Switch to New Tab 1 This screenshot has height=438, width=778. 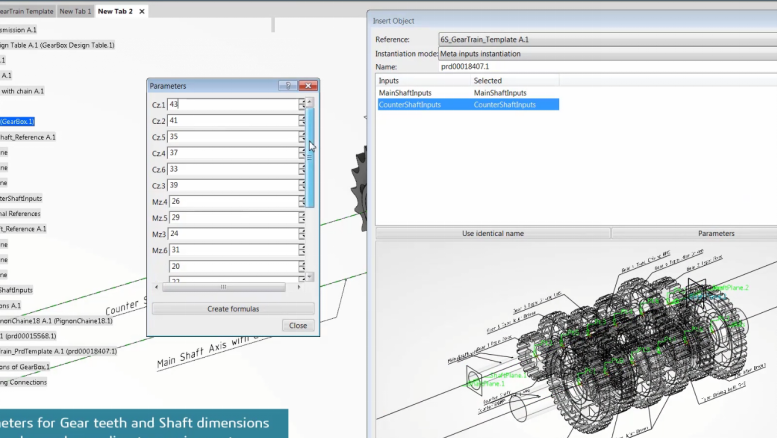[75, 11]
